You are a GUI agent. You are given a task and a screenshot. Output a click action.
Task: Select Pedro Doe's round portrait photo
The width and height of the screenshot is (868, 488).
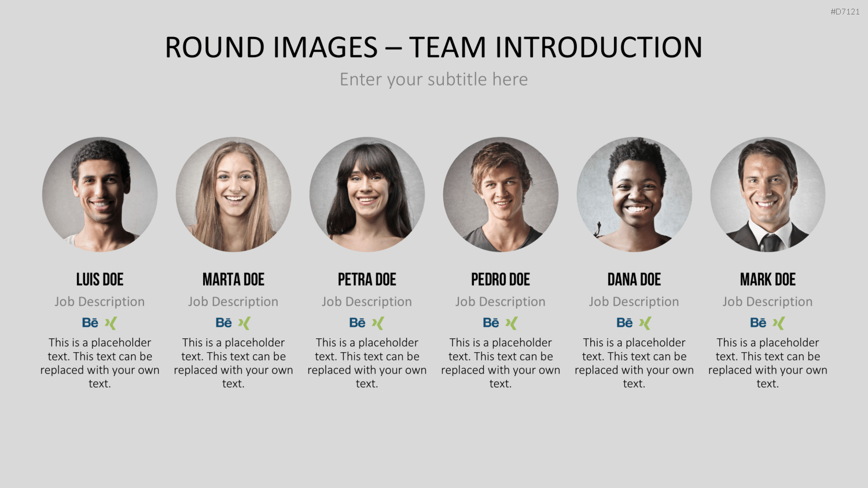click(501, 194)
